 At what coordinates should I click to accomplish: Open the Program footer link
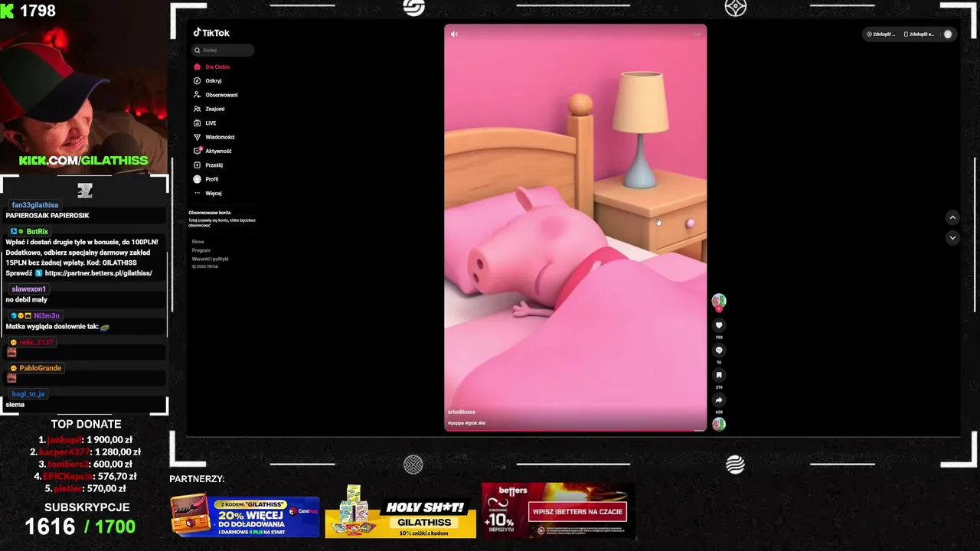(201, 250)
